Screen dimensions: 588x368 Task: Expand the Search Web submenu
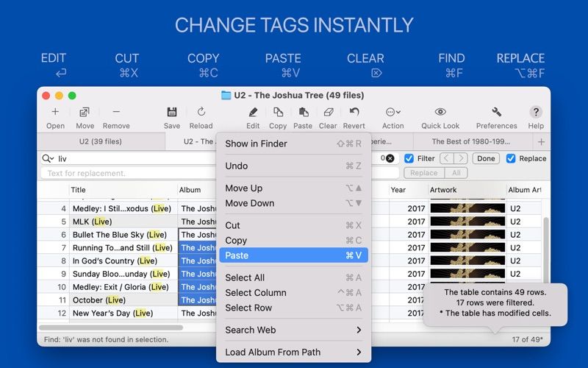(x=293, y=330)
